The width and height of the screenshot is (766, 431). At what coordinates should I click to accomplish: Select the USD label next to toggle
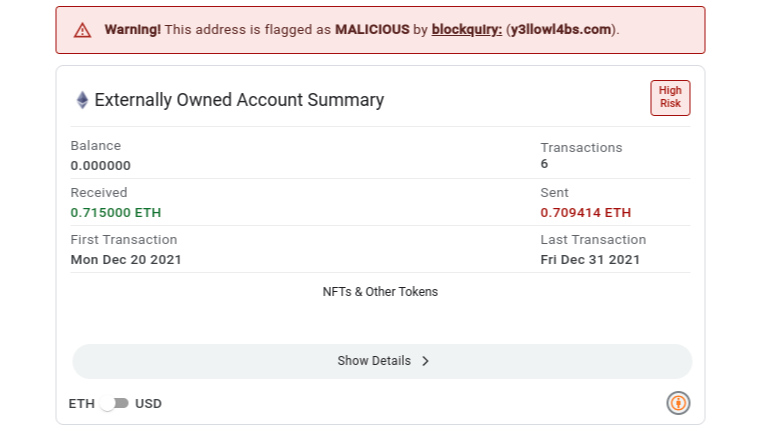(x=149, y=404)
